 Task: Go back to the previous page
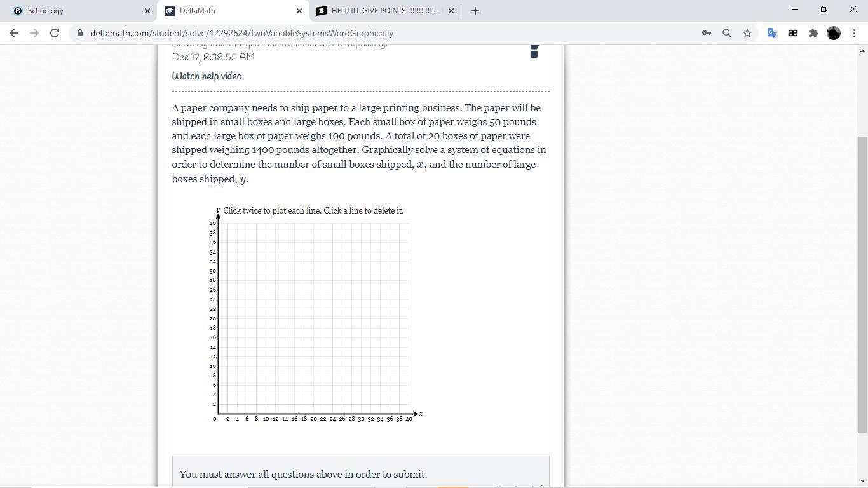point(14,33)
